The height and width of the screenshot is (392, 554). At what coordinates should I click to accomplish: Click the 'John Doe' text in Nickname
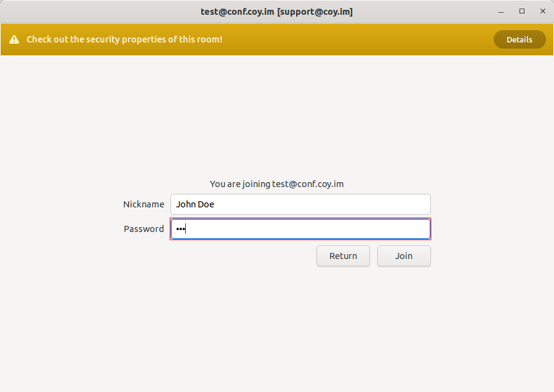tap(195, 204)
